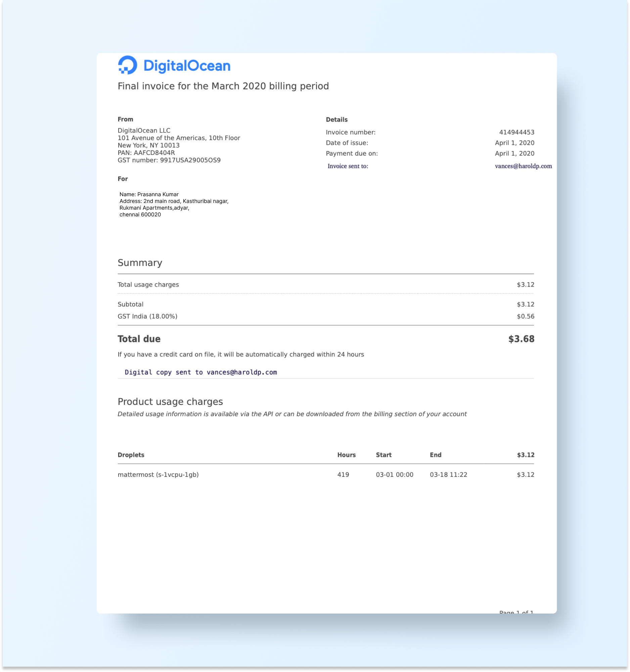Select the Date of issue value

(x=514, y=143)
